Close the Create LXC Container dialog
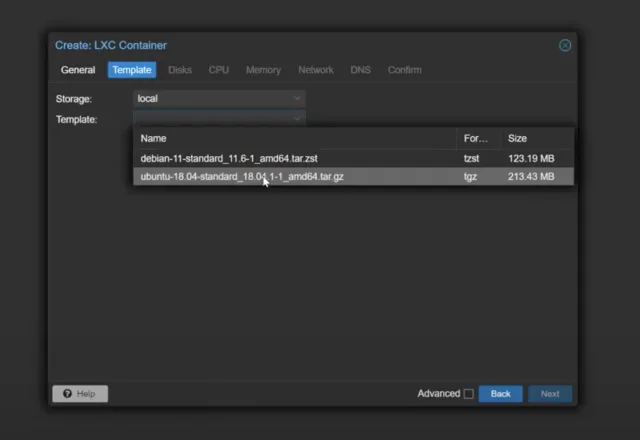Image resolution: width=640 pixels, height=440 pixels. [565, 45]
